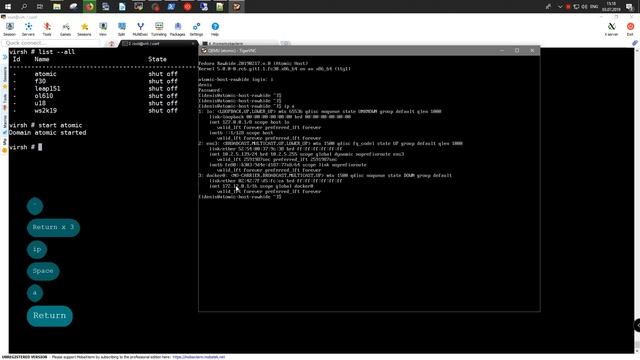Screen dimensions: 640x360
Task: Open the blue X app on taskbar
Action: 171,7
